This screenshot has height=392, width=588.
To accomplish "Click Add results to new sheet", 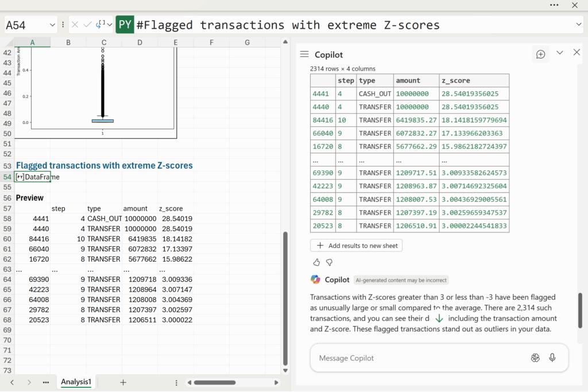I will coord(356,246).
